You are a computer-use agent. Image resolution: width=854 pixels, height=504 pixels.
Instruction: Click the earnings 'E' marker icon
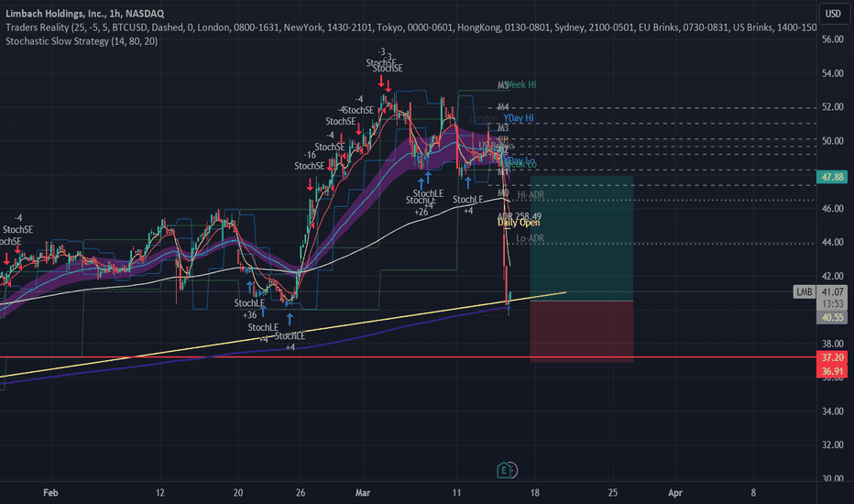coord(504,470)
